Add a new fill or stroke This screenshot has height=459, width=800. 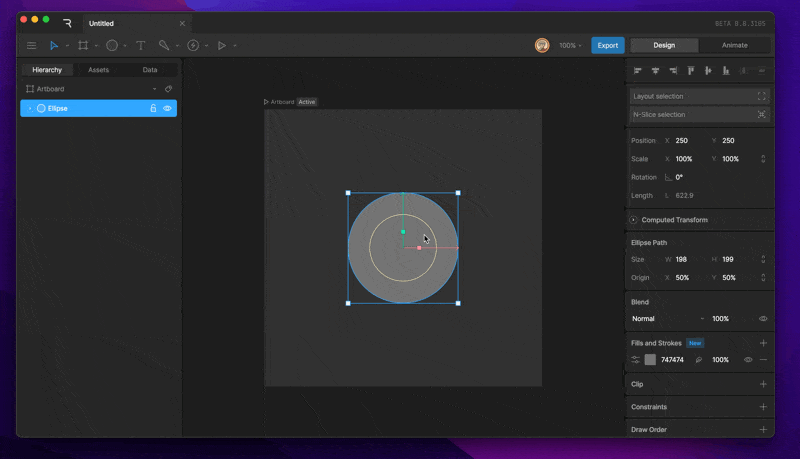(x=763, y=343)
